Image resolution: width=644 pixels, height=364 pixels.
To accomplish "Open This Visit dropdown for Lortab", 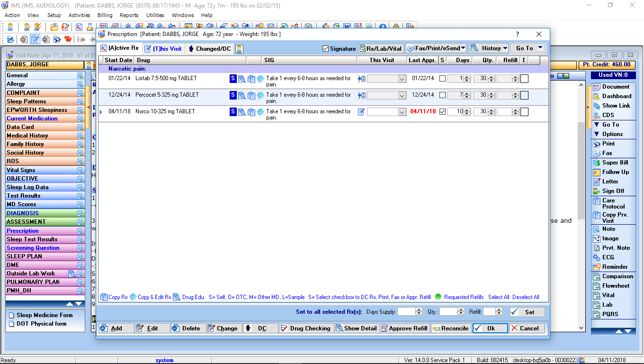I will 402,79.
